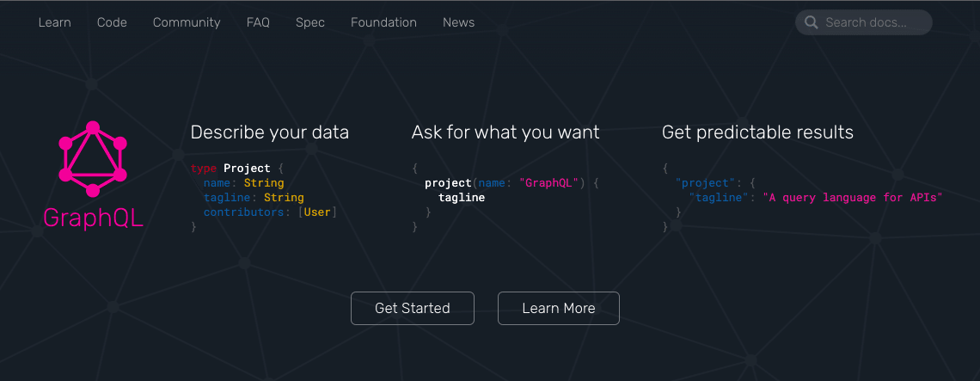This screenshot has height=381, width=980.
Task: Click the "Get predictable results" heading
Action: 757,132
